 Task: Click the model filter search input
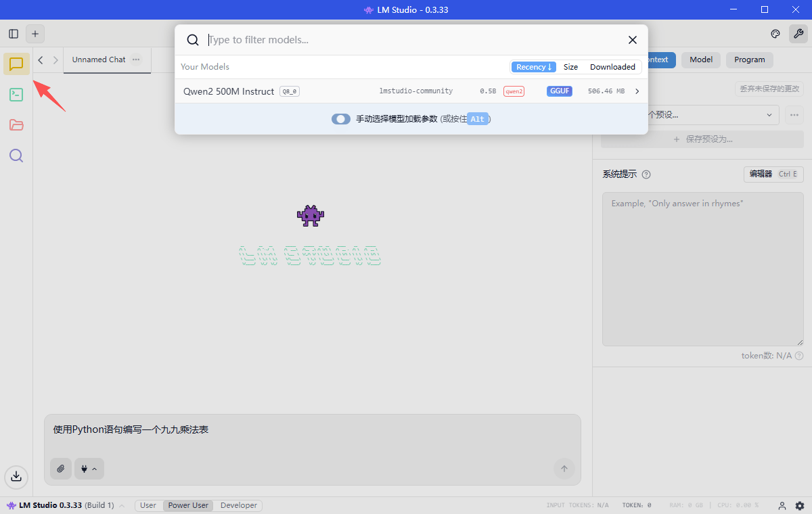[338, 39]
